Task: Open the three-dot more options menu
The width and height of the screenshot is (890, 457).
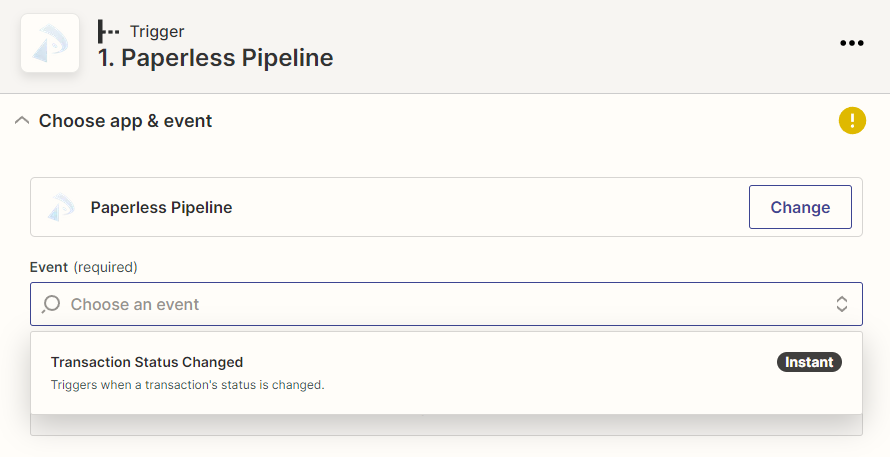Action: coord(851,43)
